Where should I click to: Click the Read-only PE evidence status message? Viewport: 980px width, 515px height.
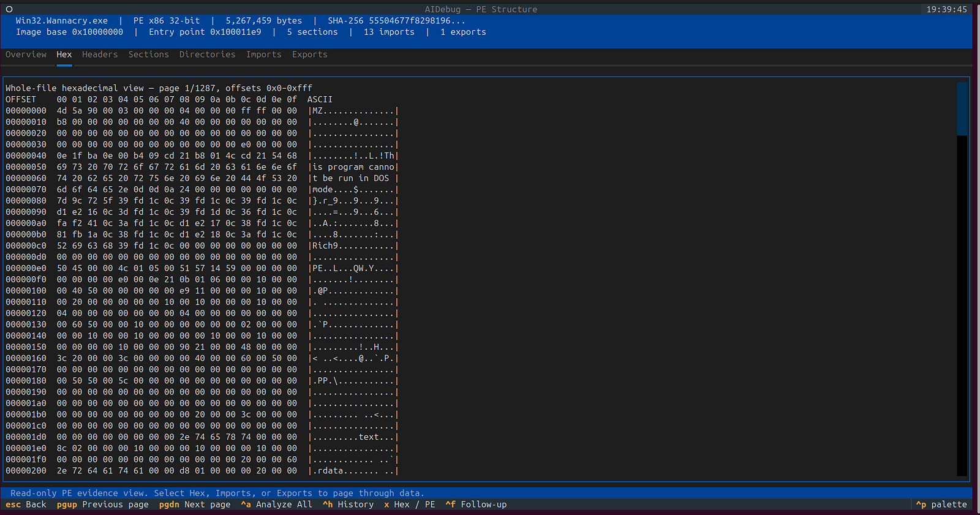(x=217, y=493)
